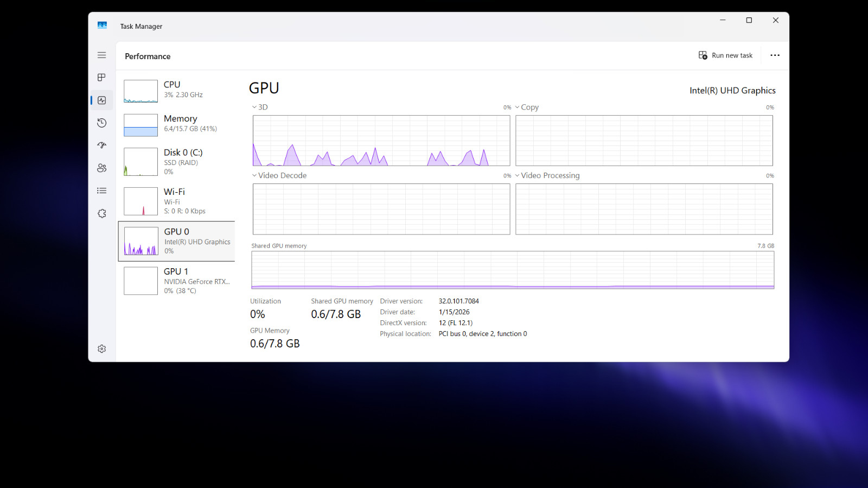Go to the Processes page icon
The width and height of the screenshot is (868, 488).
[x=101, y=78]
